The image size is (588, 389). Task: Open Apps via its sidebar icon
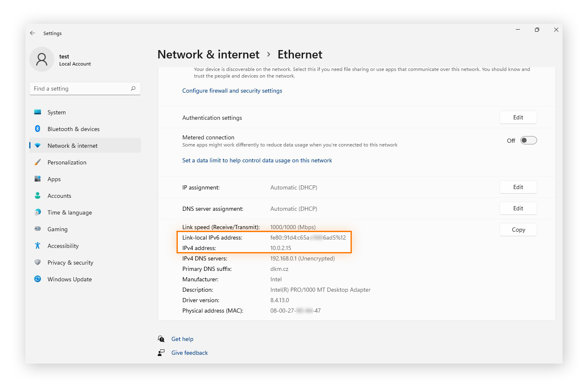(38, 179)
